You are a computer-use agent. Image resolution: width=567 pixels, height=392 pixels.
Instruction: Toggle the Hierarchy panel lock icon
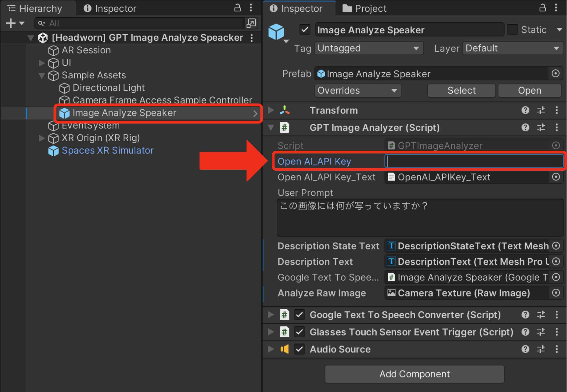(x=237, y=8)
